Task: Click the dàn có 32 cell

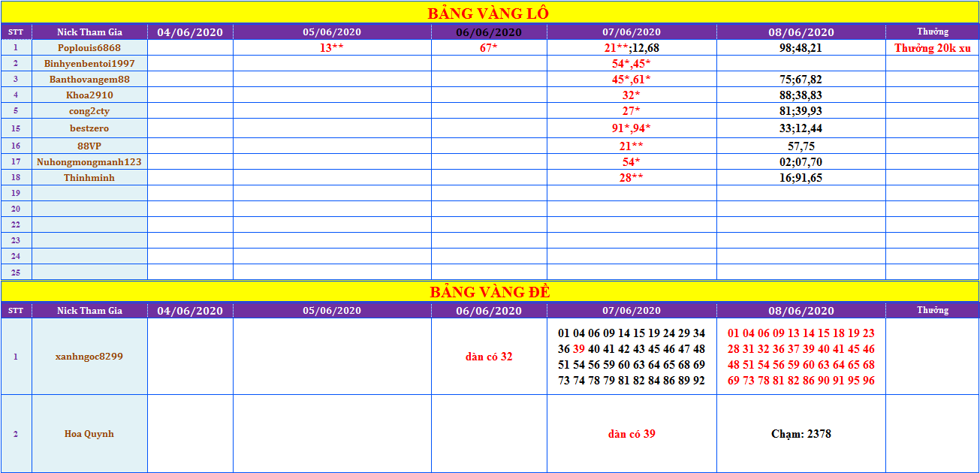Action: (x=489, y=357)
